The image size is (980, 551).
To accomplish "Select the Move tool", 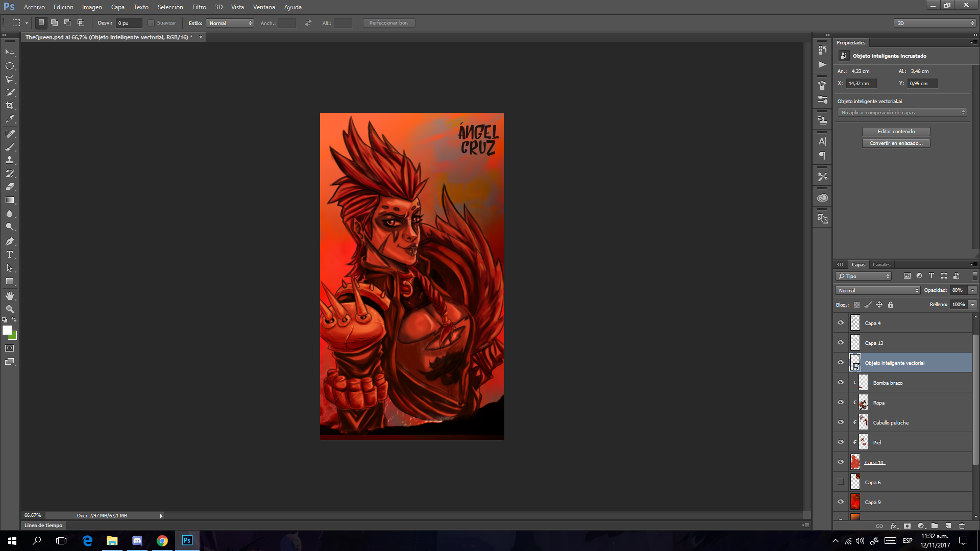I will click(x=10, y=53).
